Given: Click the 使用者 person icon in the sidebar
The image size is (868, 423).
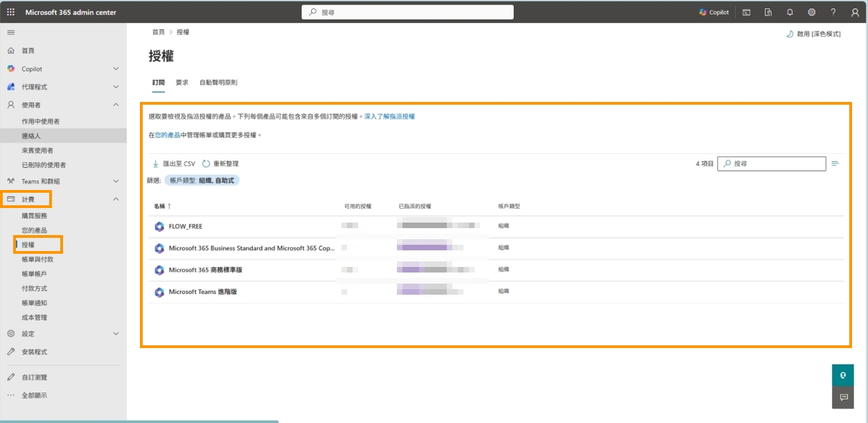Looking at the screenshot, I should tap(10, 105).
